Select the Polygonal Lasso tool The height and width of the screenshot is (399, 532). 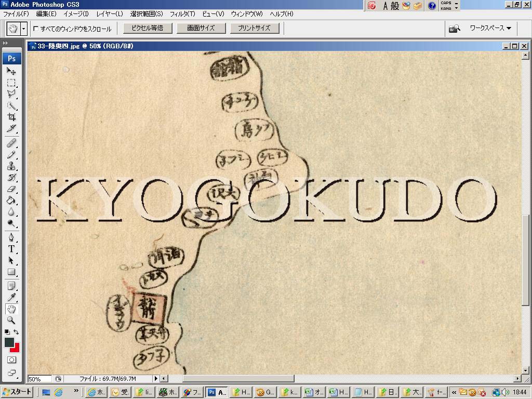pos(11,94)
